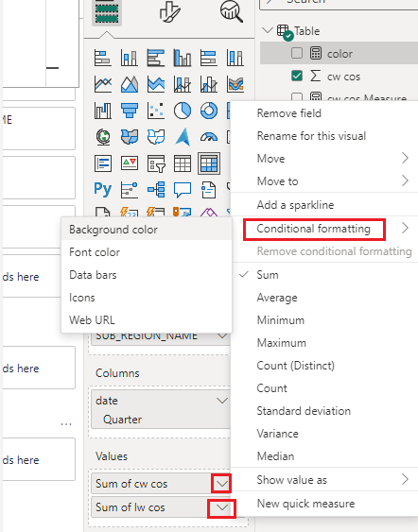Select the multi-row card visual
Screen dimensions: 418x532
[x=103, y=163]
